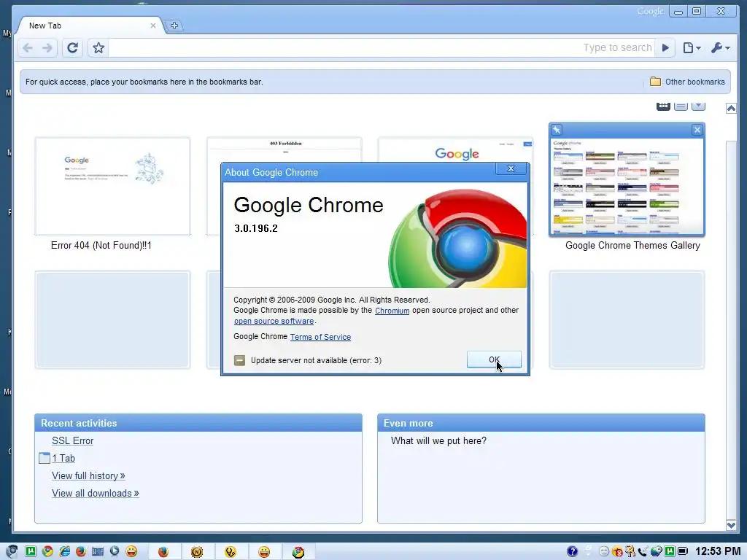Go back with the Back arrow
747x560 pixels.
pos(28,47)
